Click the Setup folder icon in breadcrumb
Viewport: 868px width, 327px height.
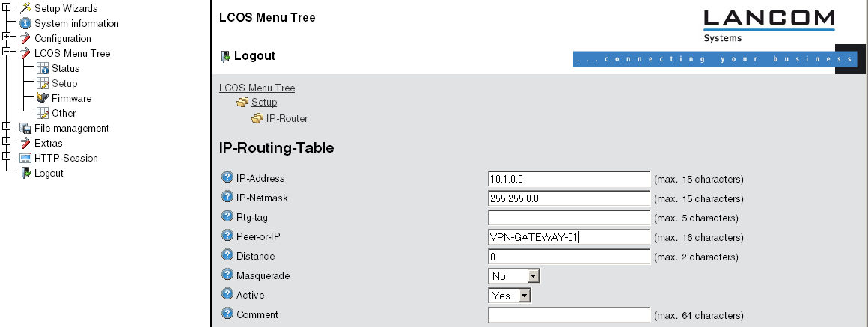242,103
